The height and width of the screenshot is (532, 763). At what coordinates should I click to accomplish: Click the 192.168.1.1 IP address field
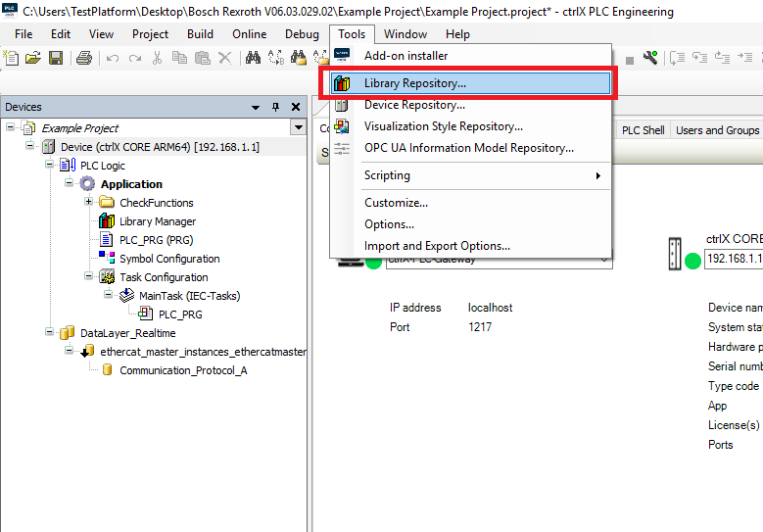(734, 259)
